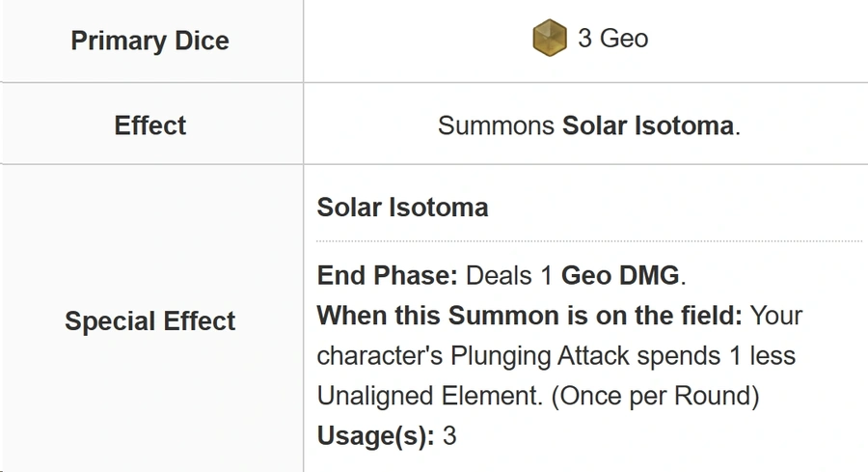Click the "Unaligned Element" text
This screenshot has height=472, width=868.
click(x=427, y=396)
